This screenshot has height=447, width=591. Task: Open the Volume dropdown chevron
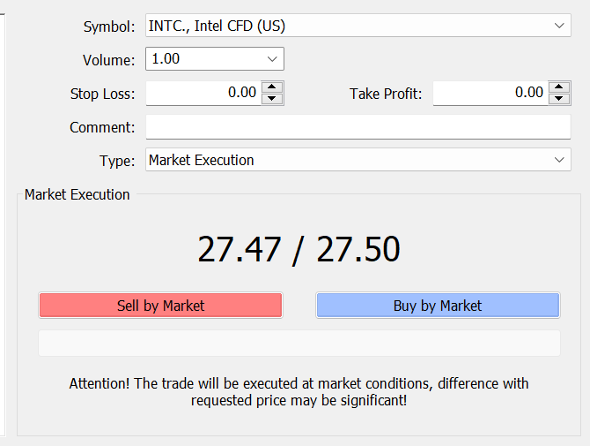(x=272, y=59)
